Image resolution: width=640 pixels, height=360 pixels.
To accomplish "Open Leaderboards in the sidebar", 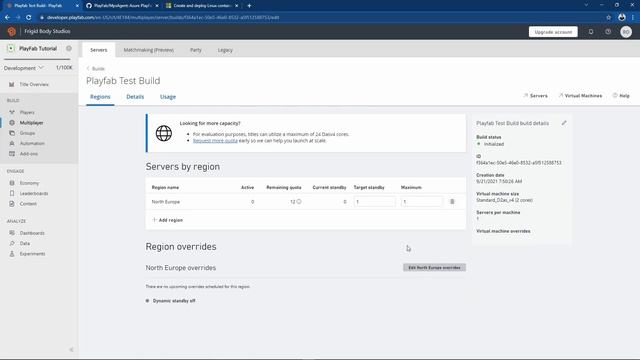I will (x=34, y=193).
